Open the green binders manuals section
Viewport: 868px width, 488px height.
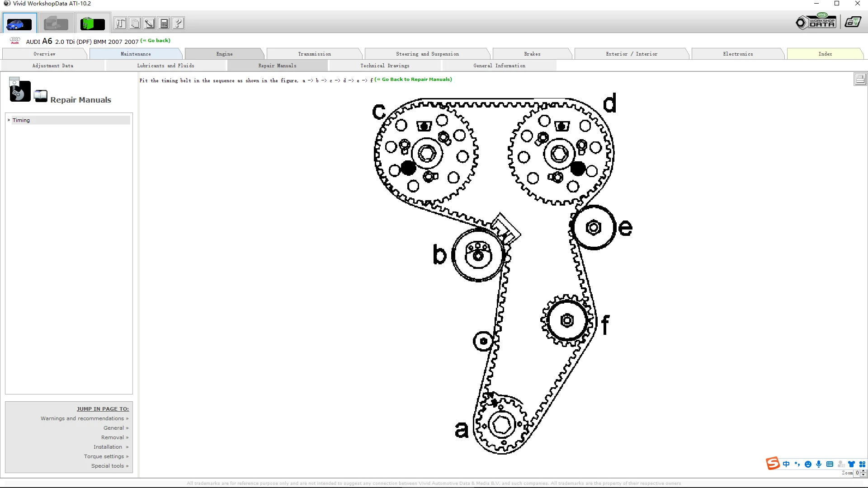93,23
